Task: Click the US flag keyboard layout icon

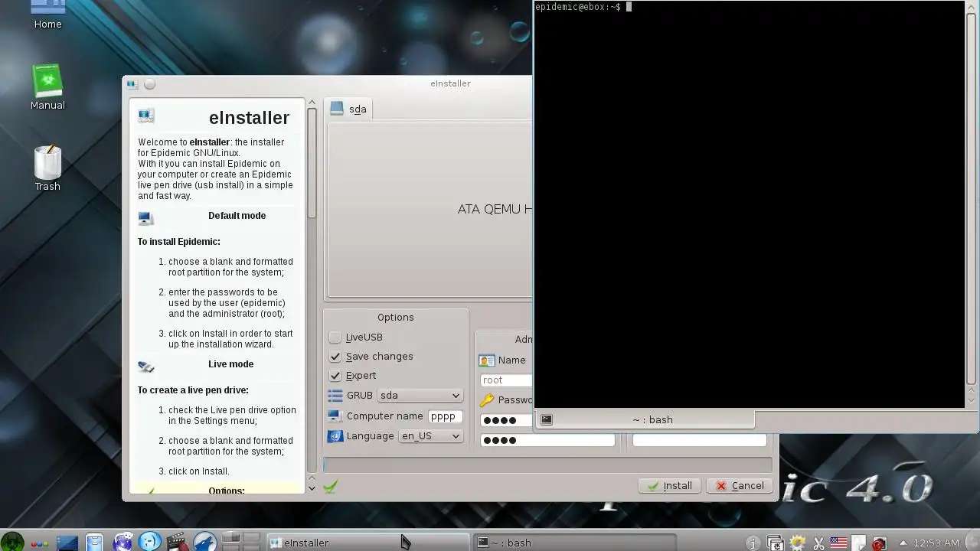Action: tap(838, 543)
